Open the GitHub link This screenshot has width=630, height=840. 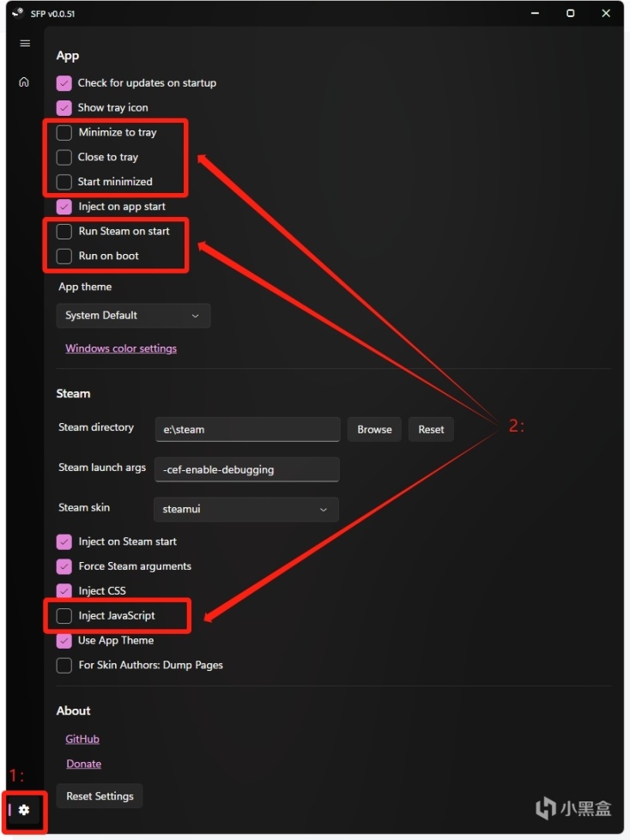coord(82,739)
